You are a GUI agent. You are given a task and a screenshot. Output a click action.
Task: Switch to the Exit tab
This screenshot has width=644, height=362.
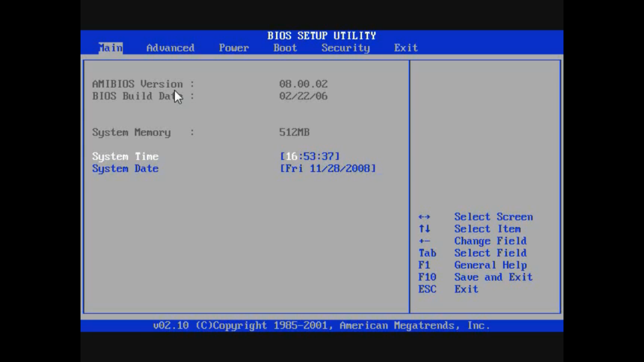pyautogui.click(x=405, y=48)
